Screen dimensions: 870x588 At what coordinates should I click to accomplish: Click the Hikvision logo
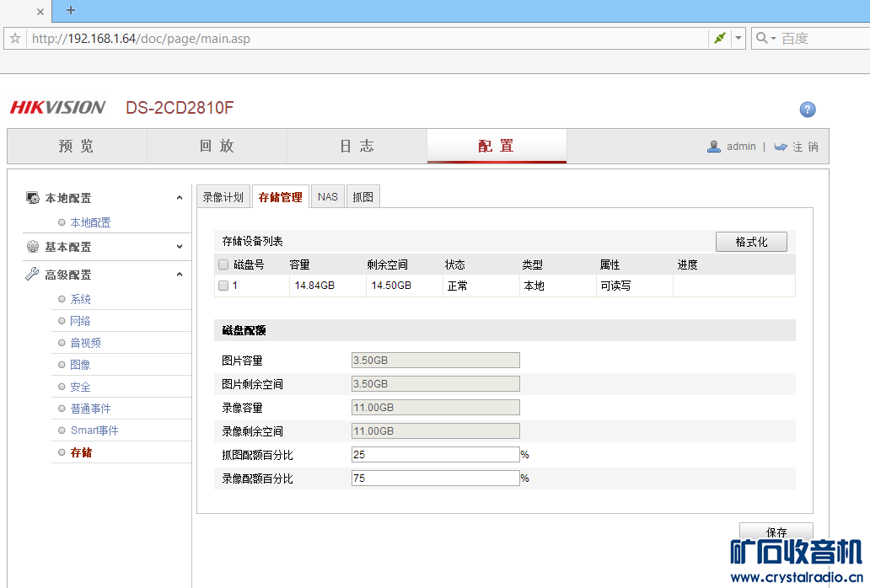pos(57,108)
